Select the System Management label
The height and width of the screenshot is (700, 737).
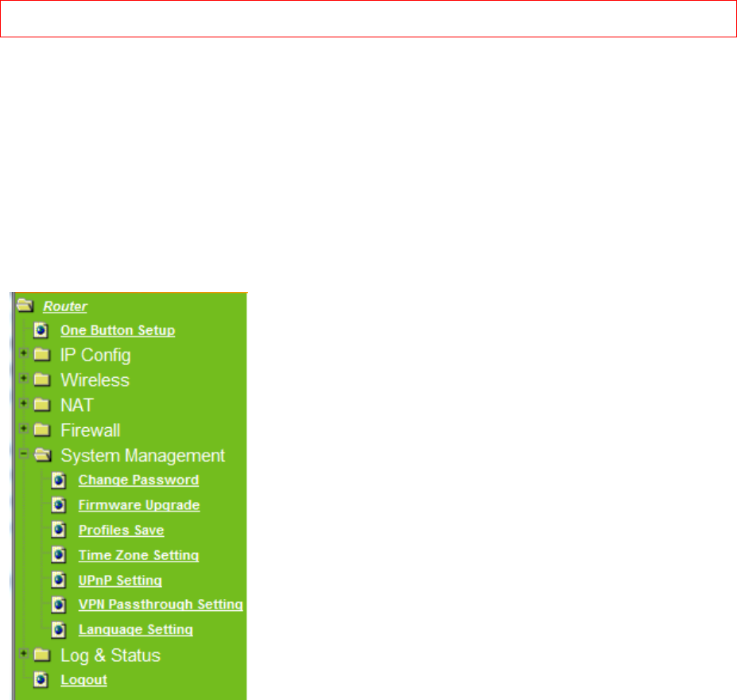click(143, 456)
